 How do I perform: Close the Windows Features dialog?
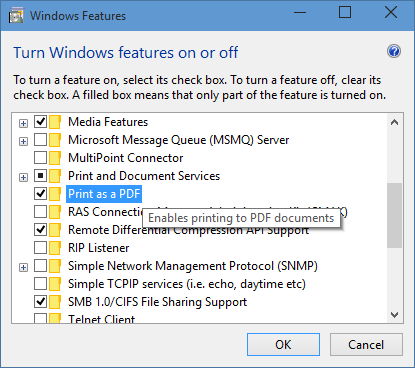tap(391, 13)
